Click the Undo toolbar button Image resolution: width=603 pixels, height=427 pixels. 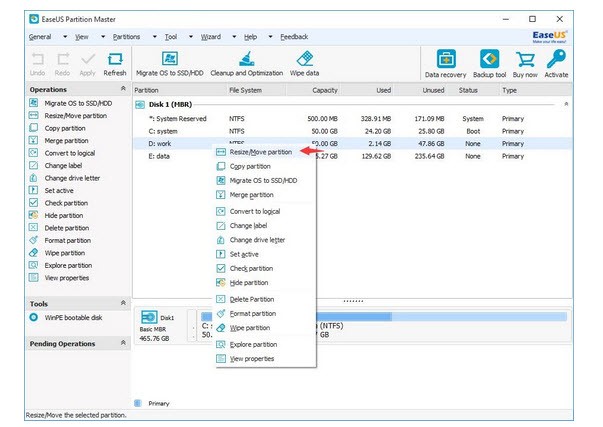click(x=37, y=64)
